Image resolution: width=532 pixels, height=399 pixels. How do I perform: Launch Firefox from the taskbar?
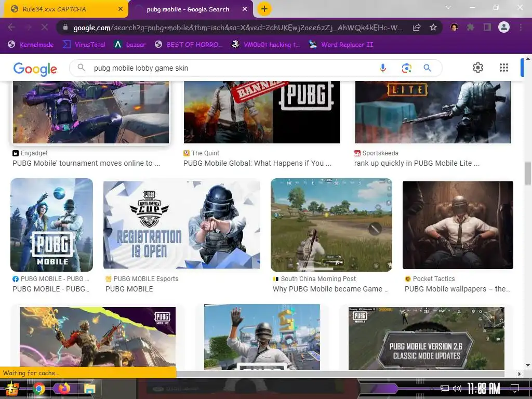pos(64,389)
